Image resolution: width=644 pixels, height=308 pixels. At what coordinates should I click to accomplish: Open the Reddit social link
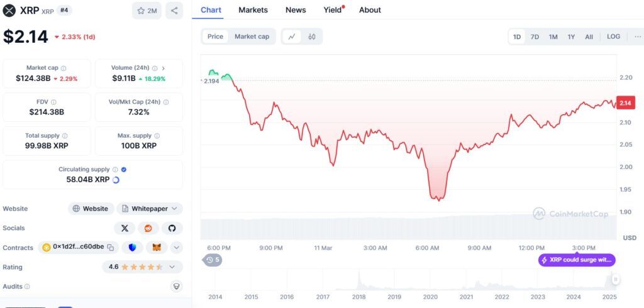point(148,228)
